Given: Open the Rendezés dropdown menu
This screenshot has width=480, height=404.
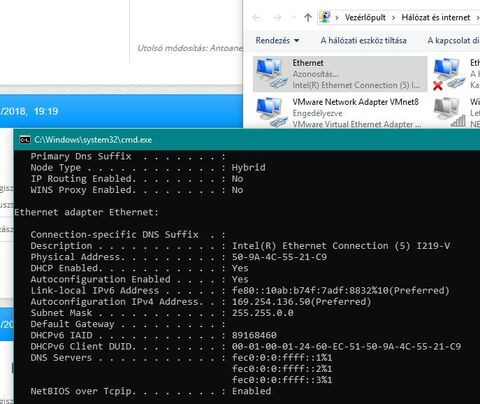Looking at the screenshot, I should (277, 41).
